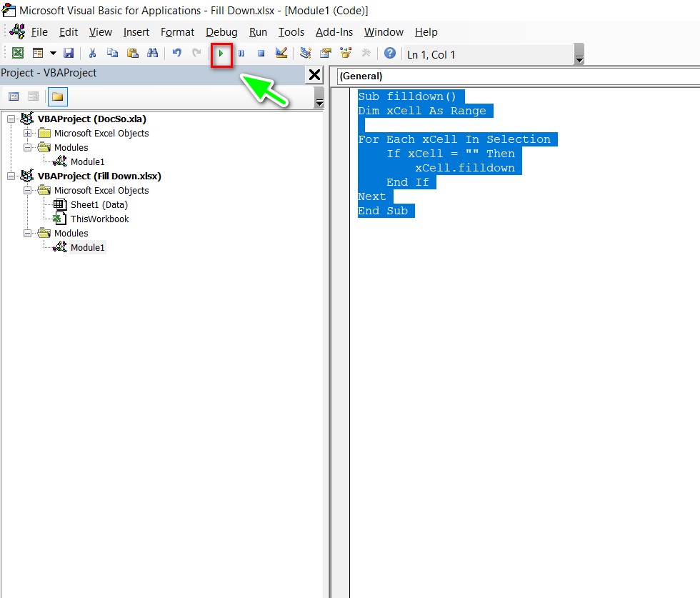Select Sheet1 (Data) in project tree

(x=99, y=205)
